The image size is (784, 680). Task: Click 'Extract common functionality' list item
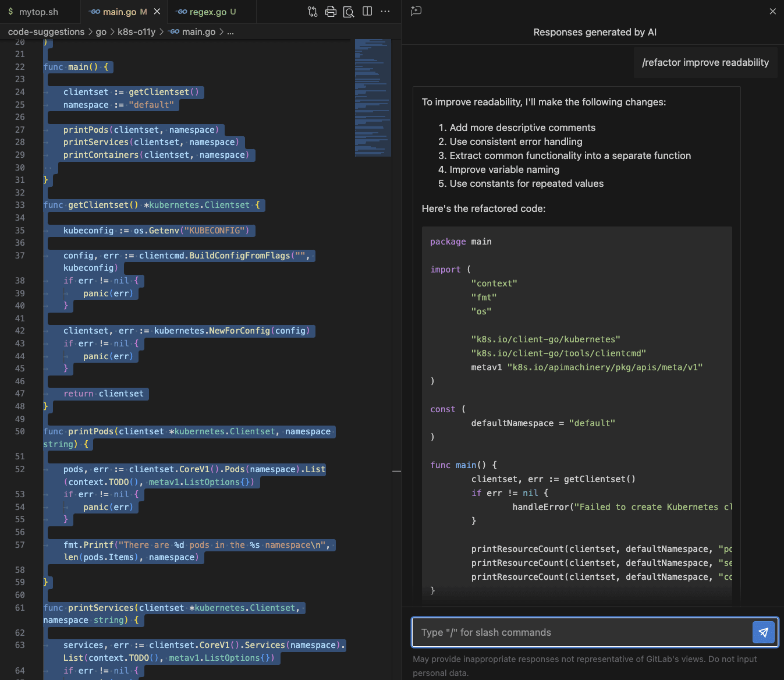pos(570,155)
